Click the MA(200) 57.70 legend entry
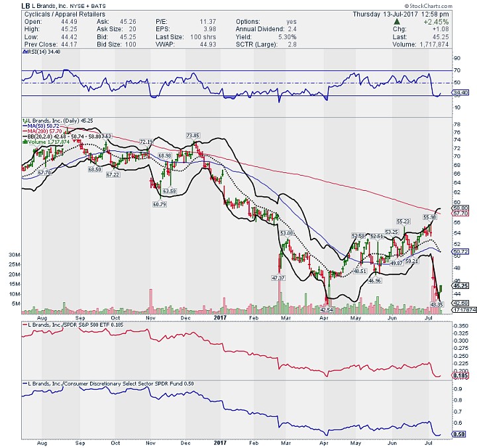 coord(42,131)
